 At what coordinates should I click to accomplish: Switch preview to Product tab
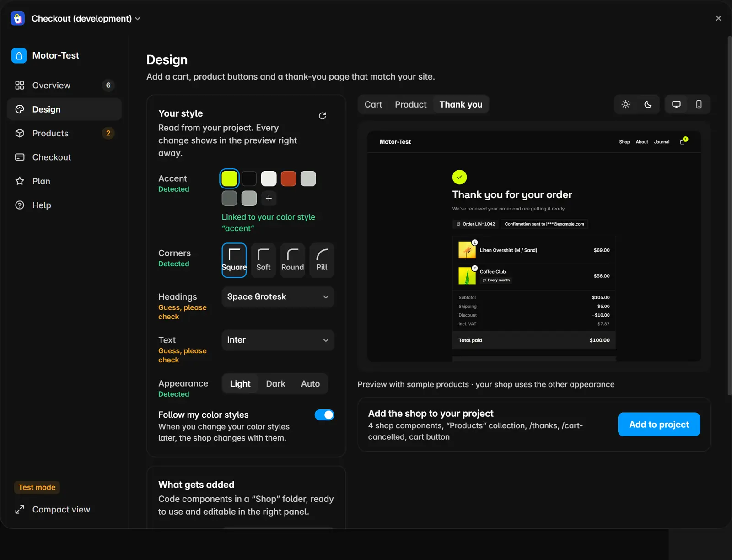click(x=411, y=105)
